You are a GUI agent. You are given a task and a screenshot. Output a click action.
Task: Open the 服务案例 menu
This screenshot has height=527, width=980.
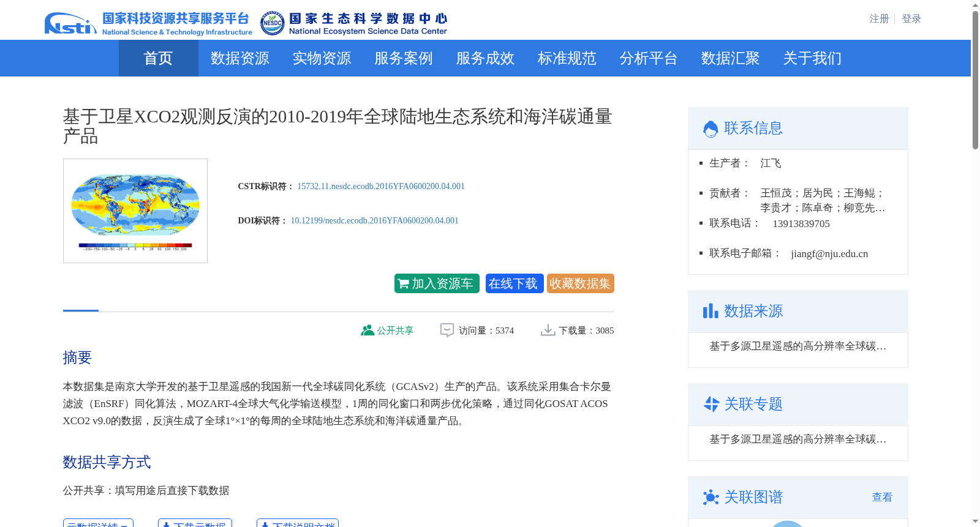(404, 58)
